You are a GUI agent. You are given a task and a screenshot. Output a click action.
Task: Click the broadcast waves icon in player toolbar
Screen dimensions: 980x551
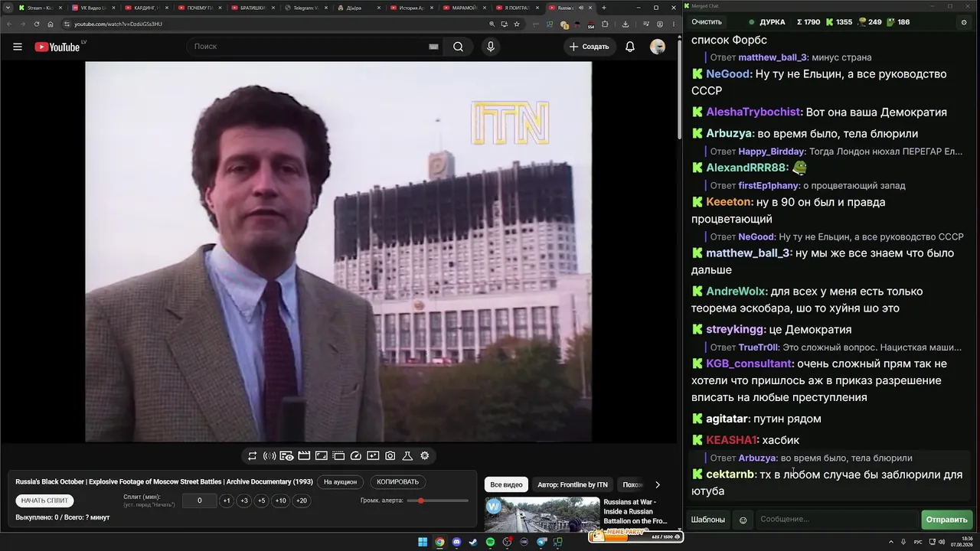[269, 456]
